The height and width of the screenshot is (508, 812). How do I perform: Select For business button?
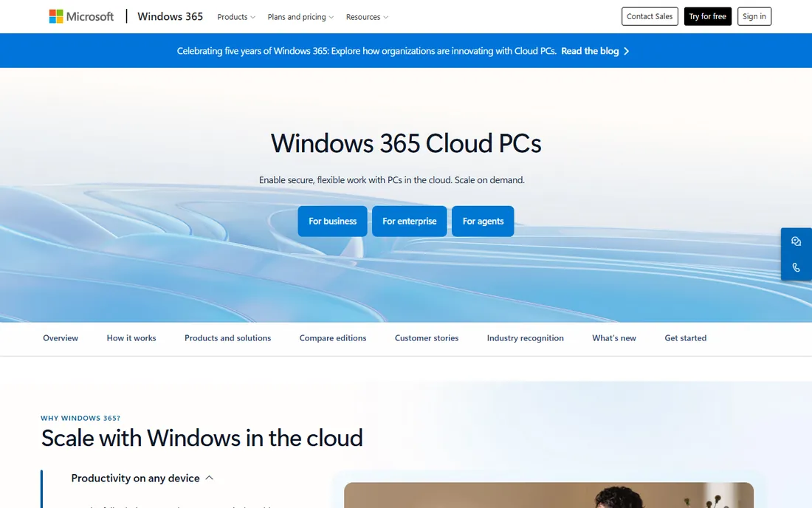tap(332, 221)
